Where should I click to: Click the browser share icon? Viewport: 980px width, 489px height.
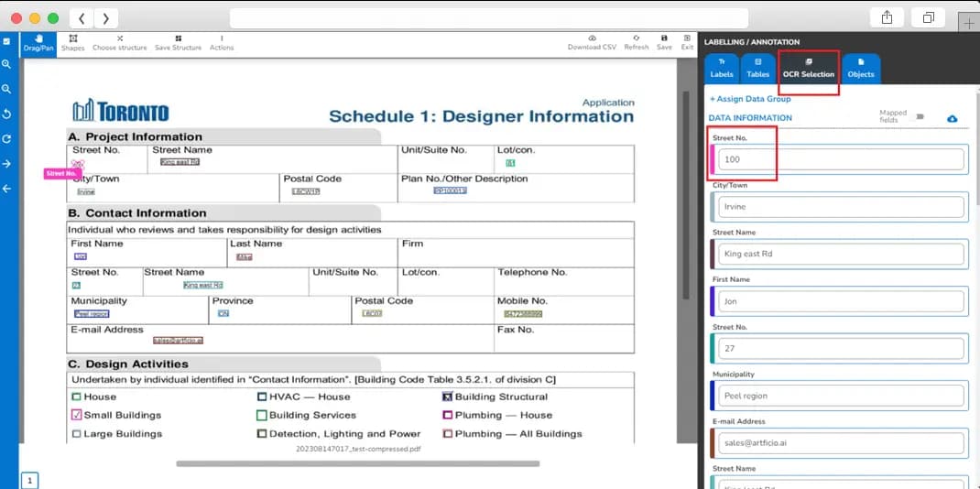[x=887, y=18]
